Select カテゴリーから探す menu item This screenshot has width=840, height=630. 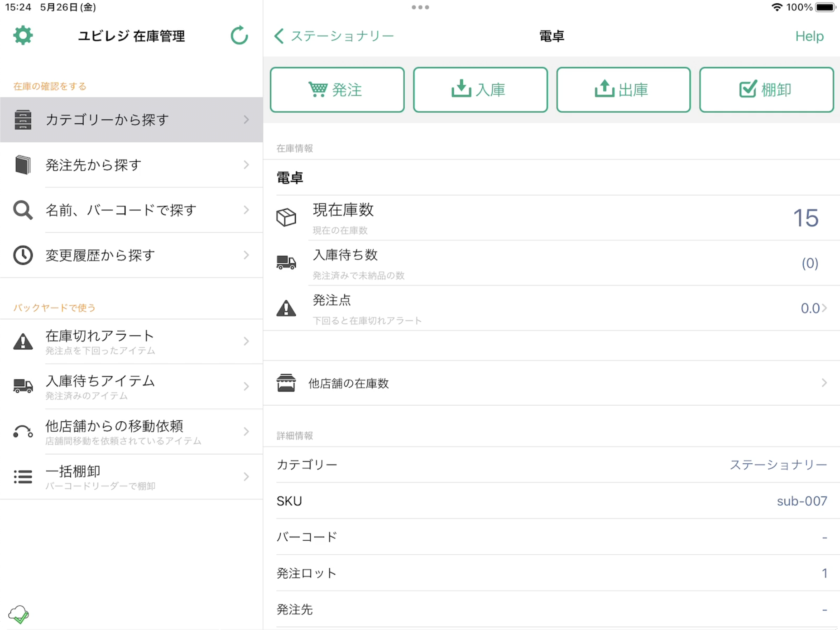tap(131, 120)
